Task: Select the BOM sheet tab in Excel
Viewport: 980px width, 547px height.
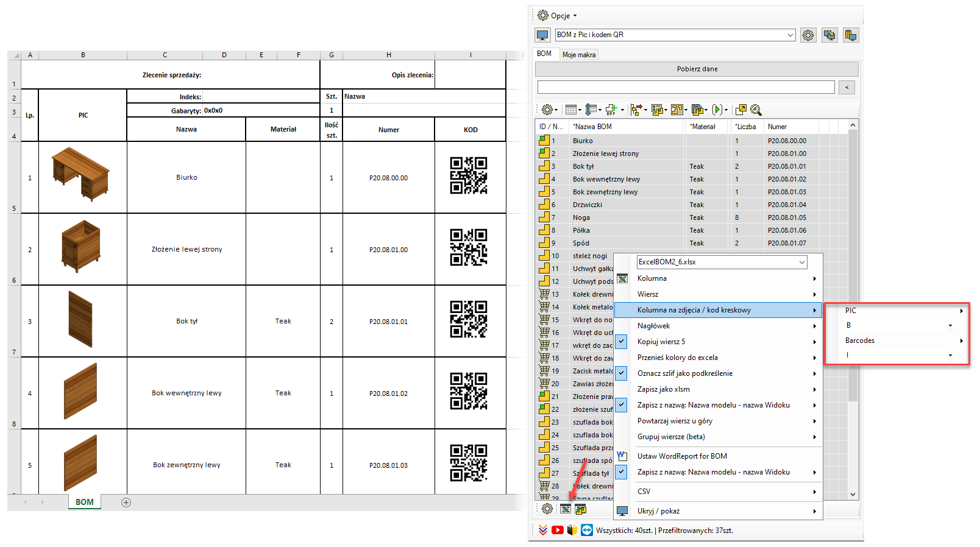Action: (x=85, y=502)
